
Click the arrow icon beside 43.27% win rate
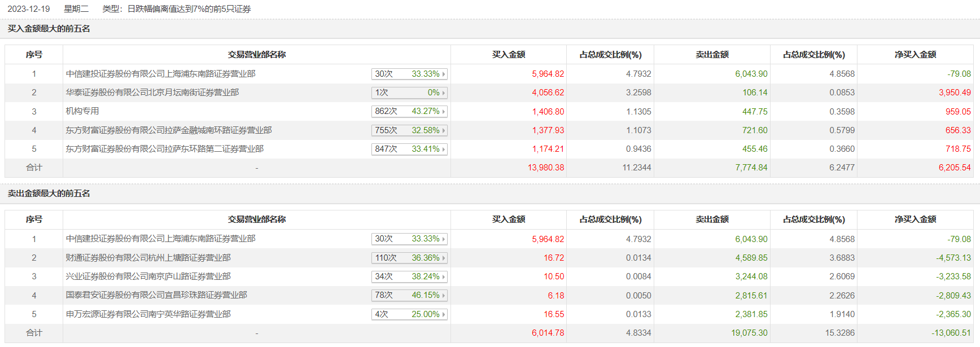[x=444, y=112]
